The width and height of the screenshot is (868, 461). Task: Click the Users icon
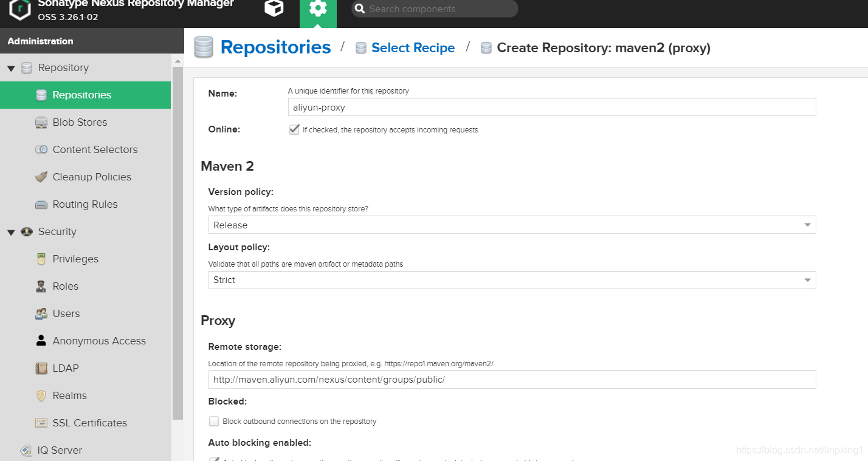pyautogui.click(x=41, y=314)
